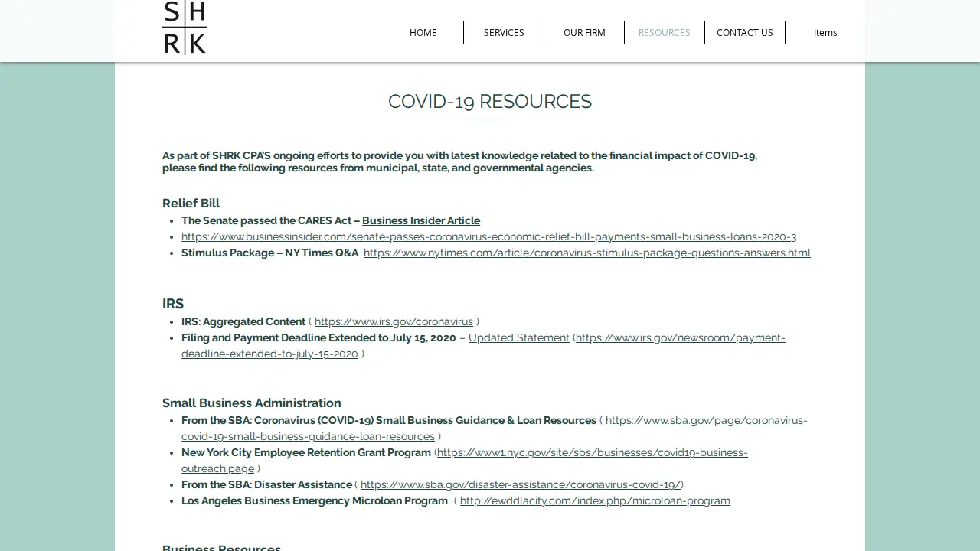Image resolution: width=980 pixels, height=551 pixels.
Task: Open the Updated Statement link
Action: (519, 337)
